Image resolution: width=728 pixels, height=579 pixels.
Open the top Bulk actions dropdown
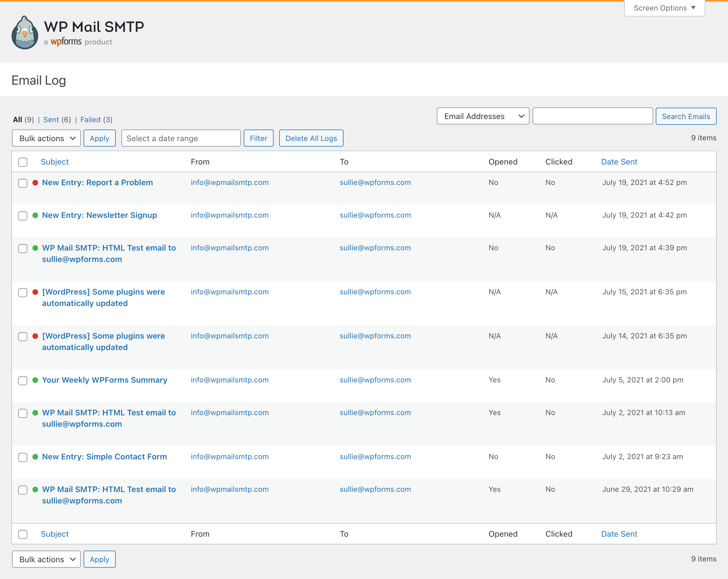46,138
